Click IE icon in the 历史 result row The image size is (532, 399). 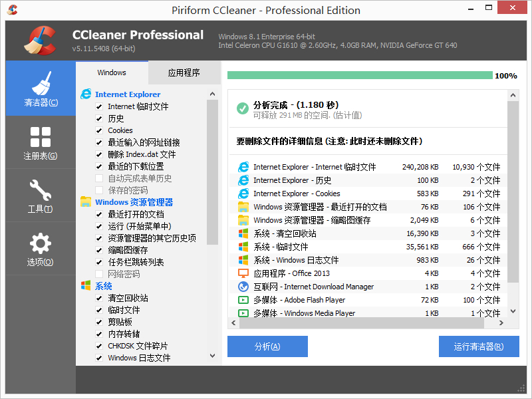[243, 180]
